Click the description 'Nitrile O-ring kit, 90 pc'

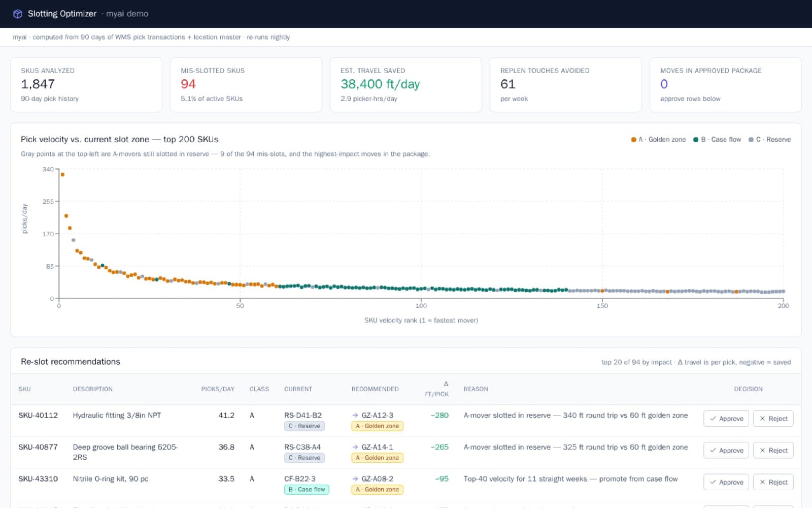[111, 479]
